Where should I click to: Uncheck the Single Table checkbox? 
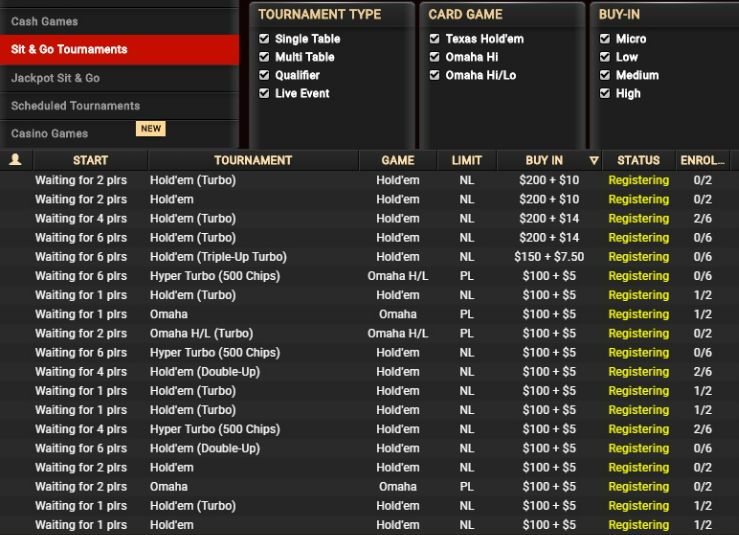coord(264,39)
